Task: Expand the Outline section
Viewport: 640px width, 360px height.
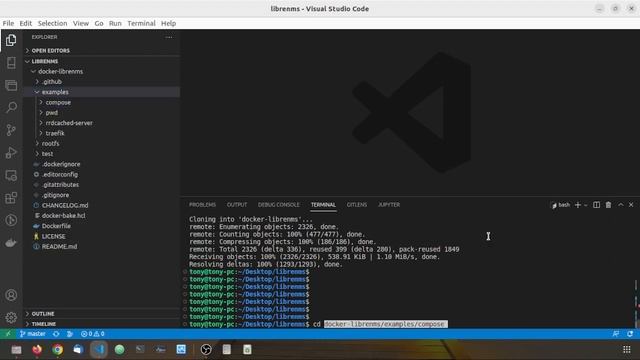Action: pos(43,314)
